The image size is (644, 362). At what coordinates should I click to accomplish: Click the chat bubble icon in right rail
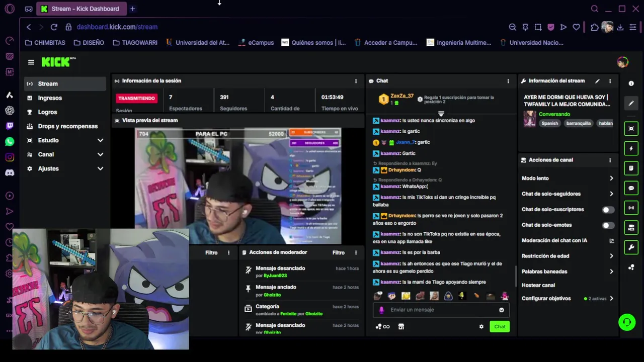point(631,188)
